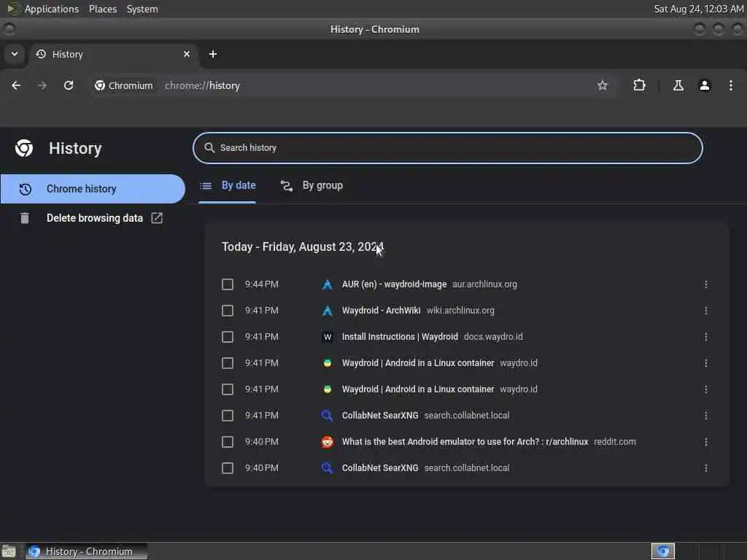747x560 pixels.
Task: Click the show desktop icon in bottom panel
Action: click(x=9, y=551)
